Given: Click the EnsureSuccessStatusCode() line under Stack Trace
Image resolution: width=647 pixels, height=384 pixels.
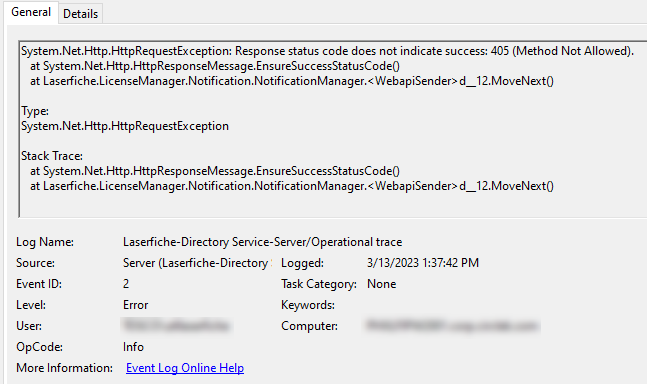Looking at the screenshot, I should point(215,171).
